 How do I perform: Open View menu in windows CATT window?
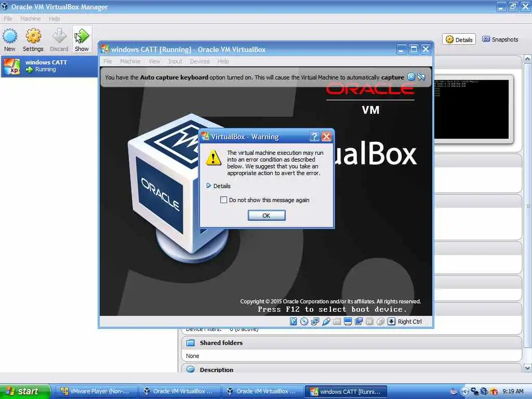pos(154,61)
